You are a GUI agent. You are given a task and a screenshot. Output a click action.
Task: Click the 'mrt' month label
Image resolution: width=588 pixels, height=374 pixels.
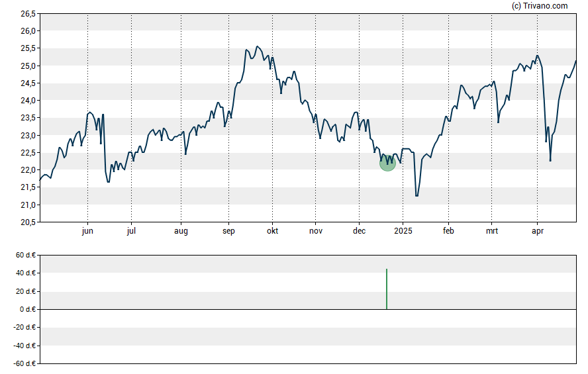[x=491, y=231]
